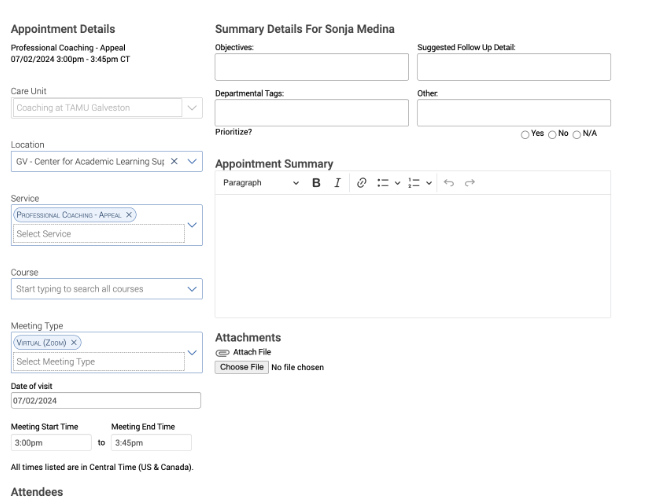This screenshot has width=656, height=502.
Task: Click the Choose File button
Action: pyautogui.click(x=242, y=367)
